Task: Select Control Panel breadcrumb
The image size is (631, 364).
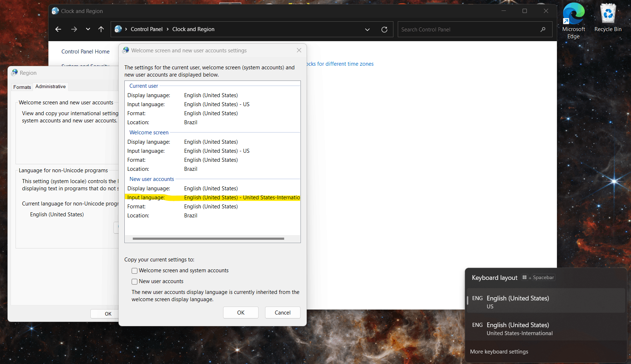Action: (146, 29)
